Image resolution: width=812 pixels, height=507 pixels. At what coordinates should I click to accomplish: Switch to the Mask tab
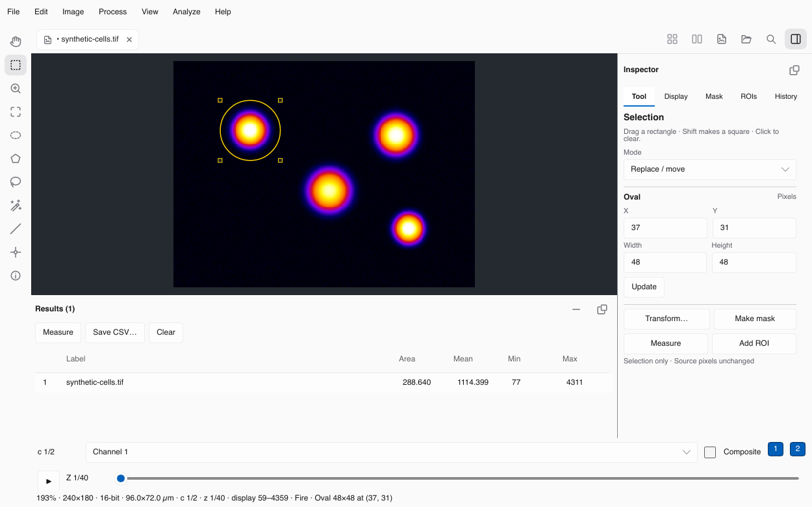click(x=714, y=96)
